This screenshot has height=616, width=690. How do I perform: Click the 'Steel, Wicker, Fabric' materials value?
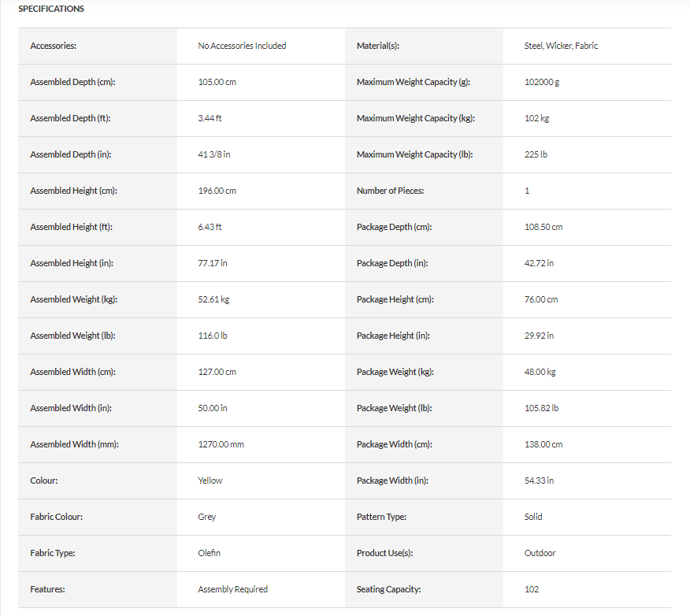[561, 46]
